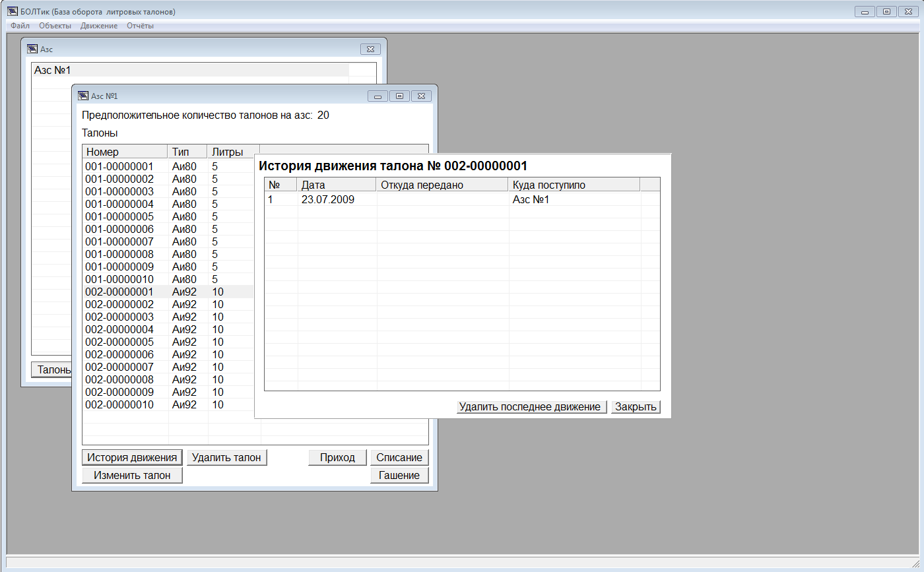This screenshot has height=572, width=924.
Task: Click the Изменить талон button
Action: [x=132, y=475]
